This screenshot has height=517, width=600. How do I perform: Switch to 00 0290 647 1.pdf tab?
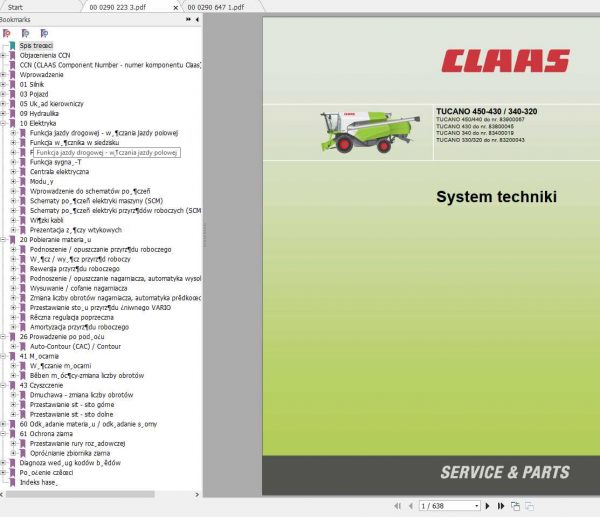point(216,7)
